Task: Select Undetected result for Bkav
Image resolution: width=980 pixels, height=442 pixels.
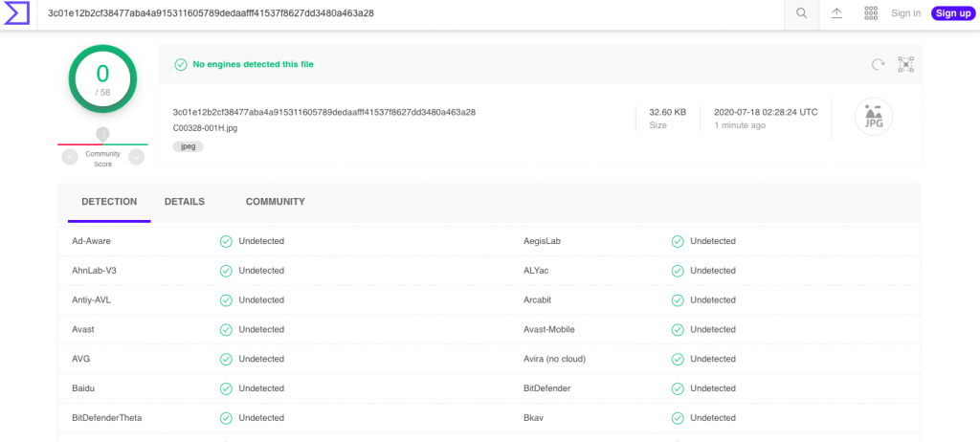Action: 713,418
